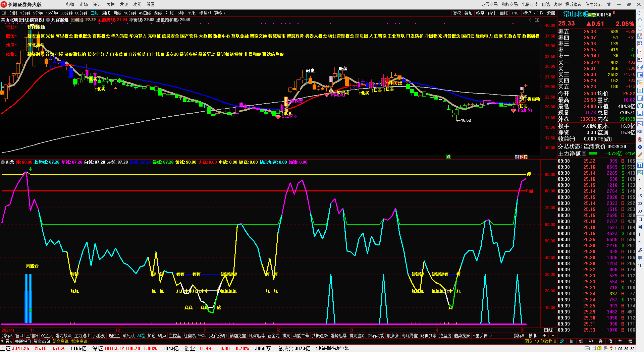The image size is (644, 352).
Task: Click the diamond icon above main chart
Action: point(531,20)
